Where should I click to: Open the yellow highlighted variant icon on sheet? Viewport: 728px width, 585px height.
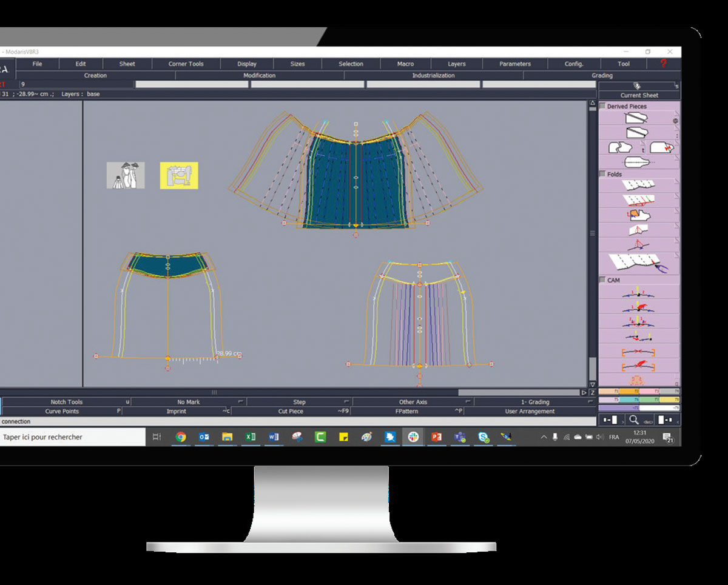(179, 175)
